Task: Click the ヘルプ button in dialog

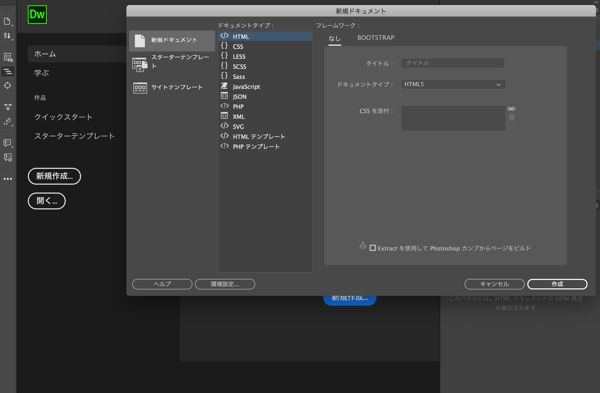Action: click(x=162, y=284)
